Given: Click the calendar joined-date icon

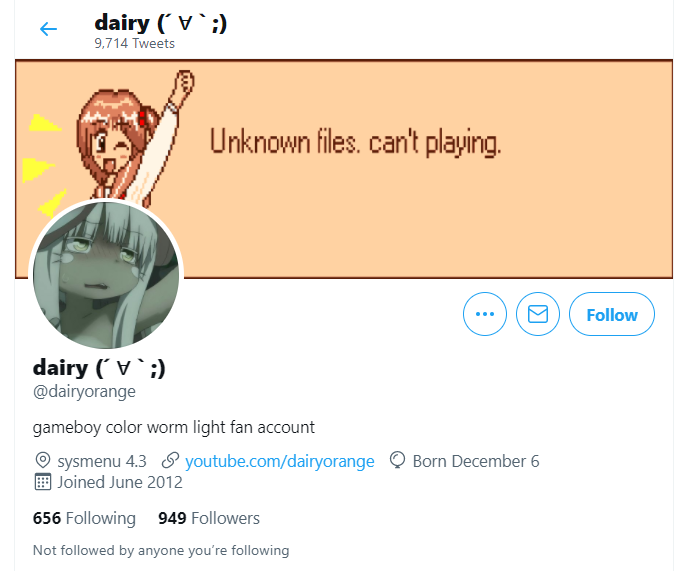Looking at the screenshot, I should [43, 482].
